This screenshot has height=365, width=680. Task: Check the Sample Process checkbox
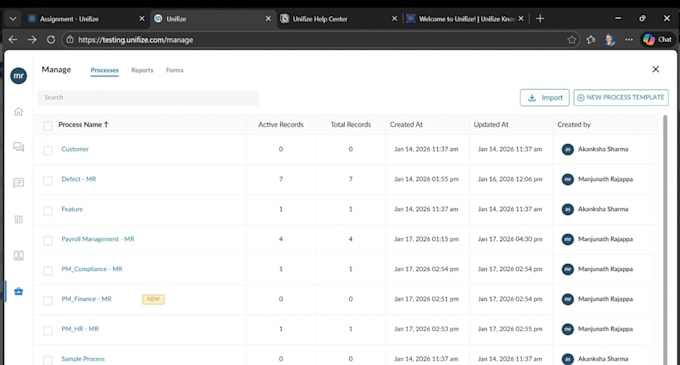pyautogui.click(x=47, y=360)
